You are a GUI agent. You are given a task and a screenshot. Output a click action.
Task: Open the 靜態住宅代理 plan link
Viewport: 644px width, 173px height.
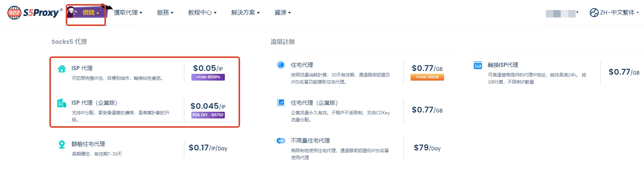88,144
